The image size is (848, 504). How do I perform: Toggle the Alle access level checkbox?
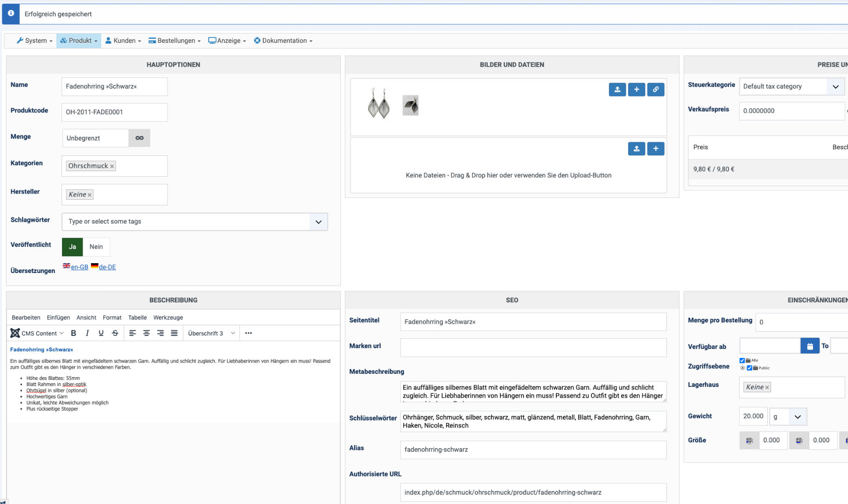pyautogui.click(x=742, y=361)
